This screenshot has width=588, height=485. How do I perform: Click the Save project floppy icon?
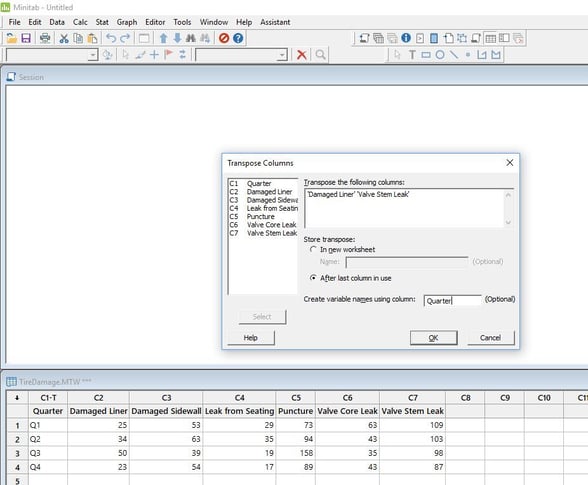click(x=26, y=38)
